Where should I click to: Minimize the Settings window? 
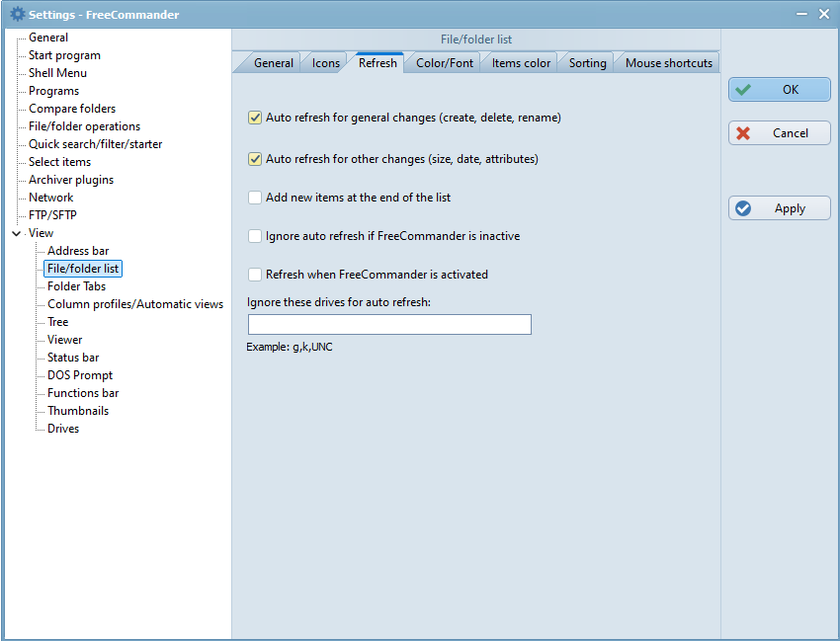[801, 14]
